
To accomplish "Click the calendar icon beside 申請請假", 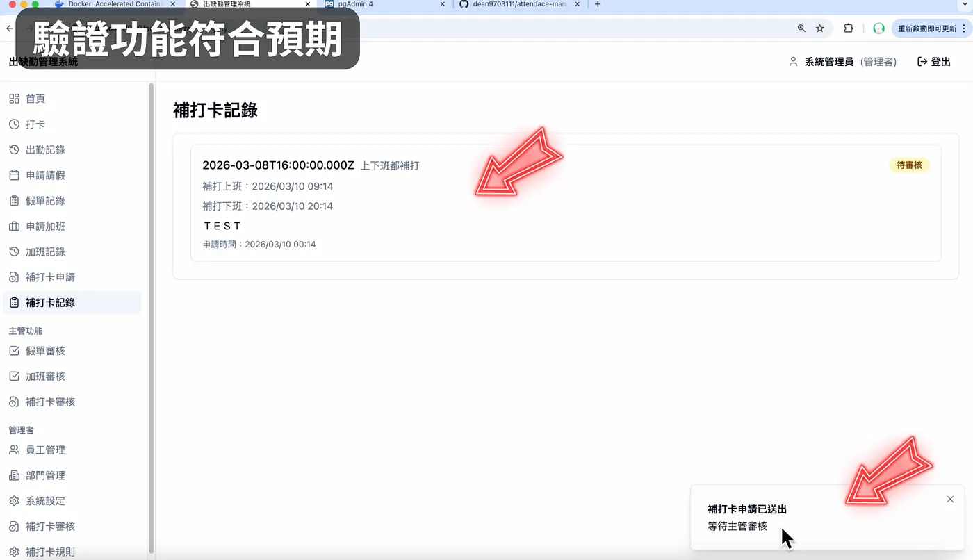I will pyautogui.click(x=14, y=175).
